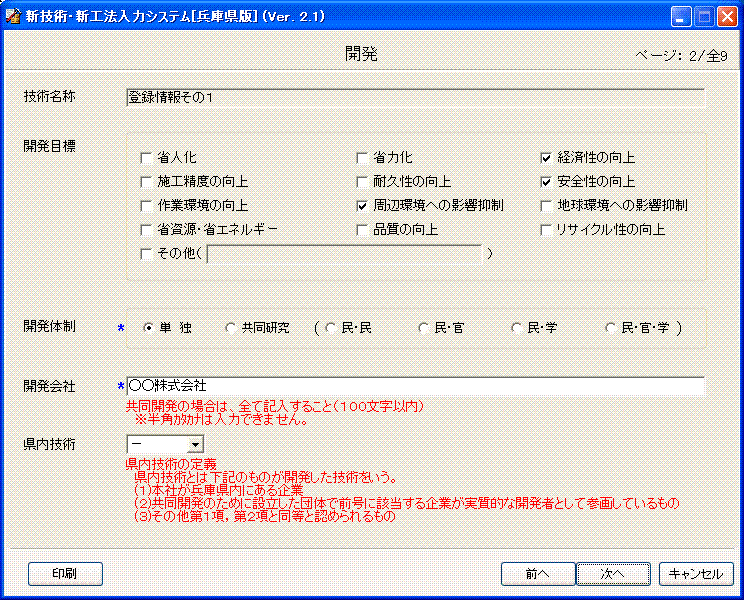This screenshot has height=600, width=744.
Task: Click the text (1)本社が兵庫県内にある企業
Action: (219, 490)
